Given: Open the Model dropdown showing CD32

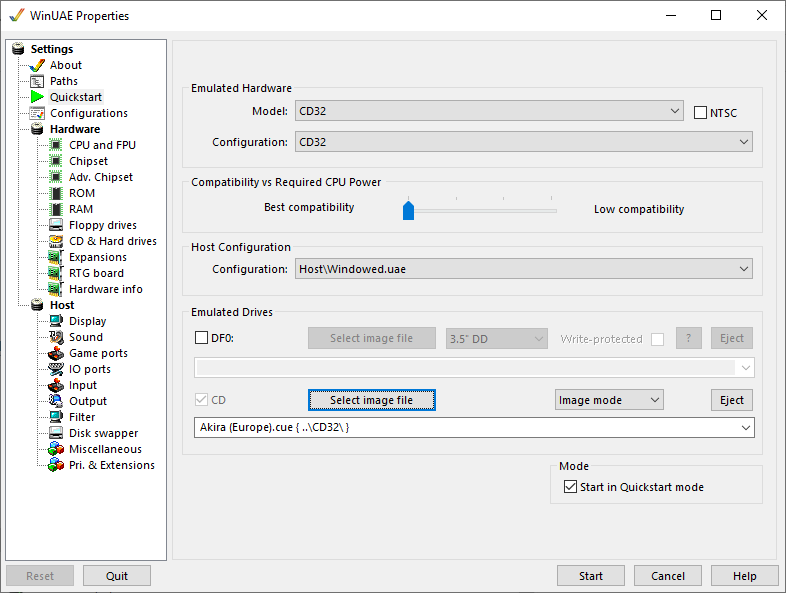Looking at the screenshot, I should [x=489, y=111].
